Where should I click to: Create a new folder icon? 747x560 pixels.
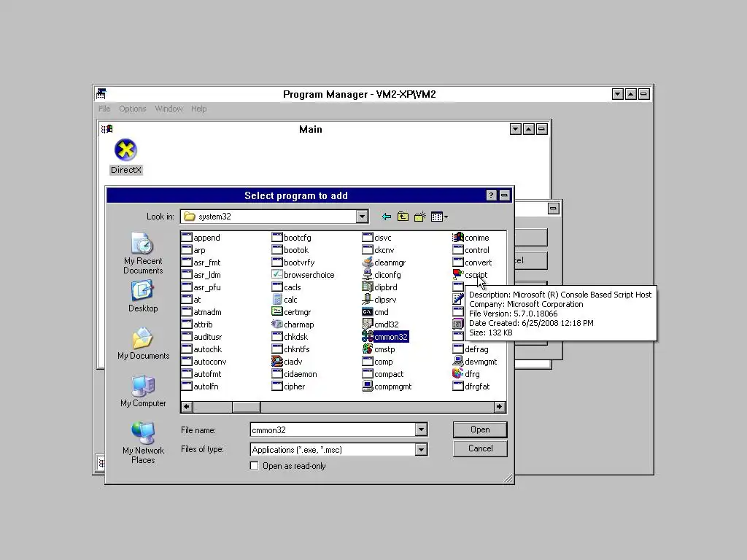[x=419, y=217]
